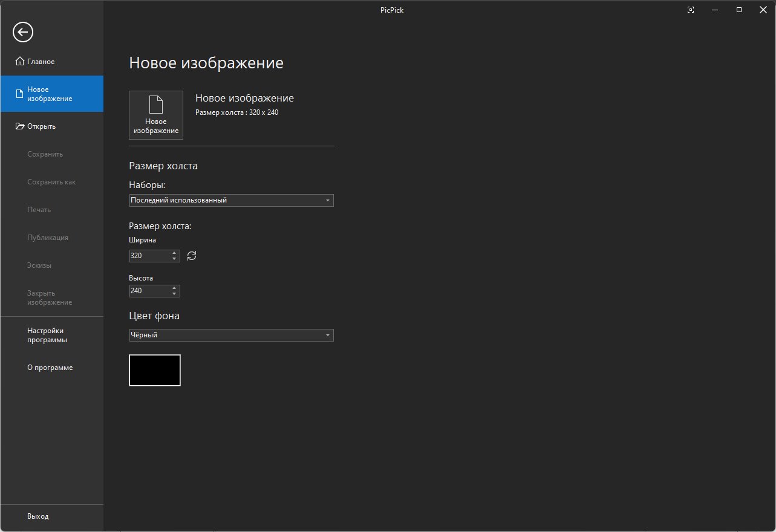Open Настройки программы in sidebar
Viewport: 776px width, 532px height.
47,335
